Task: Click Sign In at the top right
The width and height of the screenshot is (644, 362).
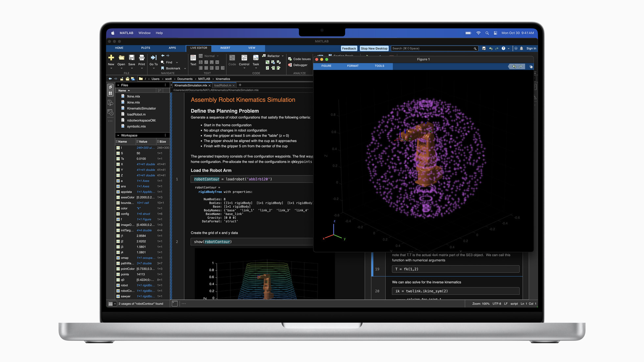Action: click(x=531, y=48)
